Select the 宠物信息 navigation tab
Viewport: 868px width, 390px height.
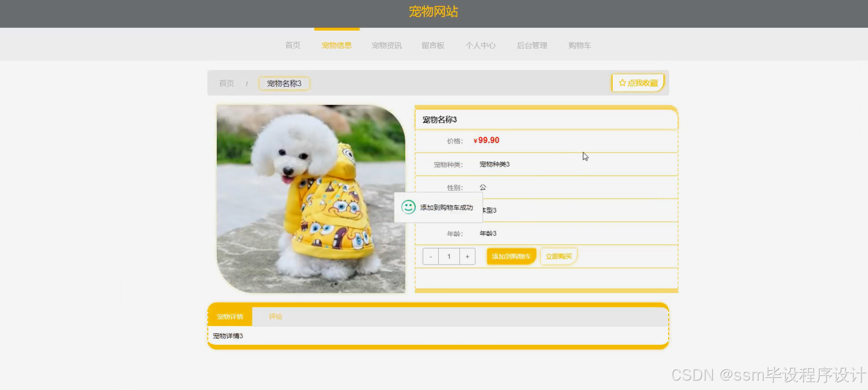(337, 46)
